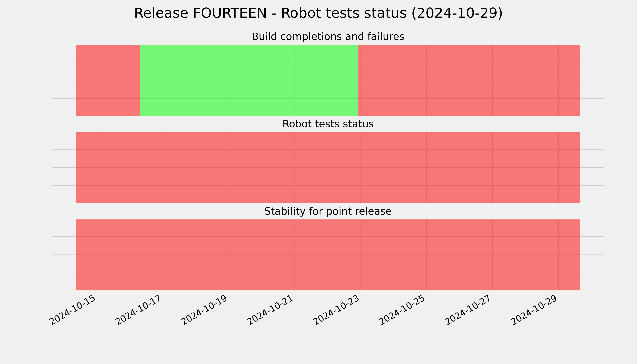The image size is (637, 364).
Task: Click the "Stability for point release" subplot title
Action: (x=328, y=211)
